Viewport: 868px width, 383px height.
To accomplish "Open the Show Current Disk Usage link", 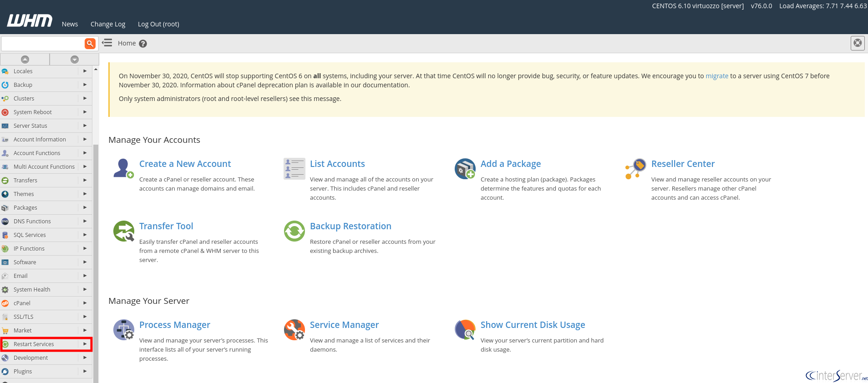I will (533, 325).
